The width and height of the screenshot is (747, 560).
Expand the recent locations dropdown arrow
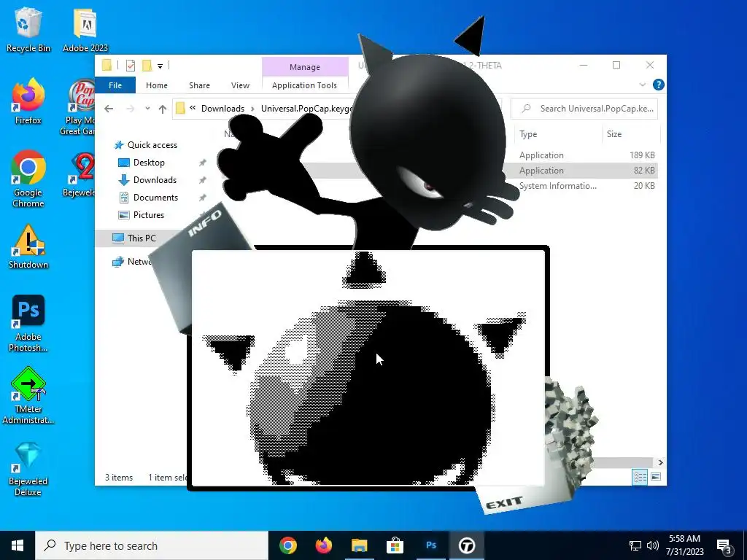pyautogui.click(x=147, y=109)
